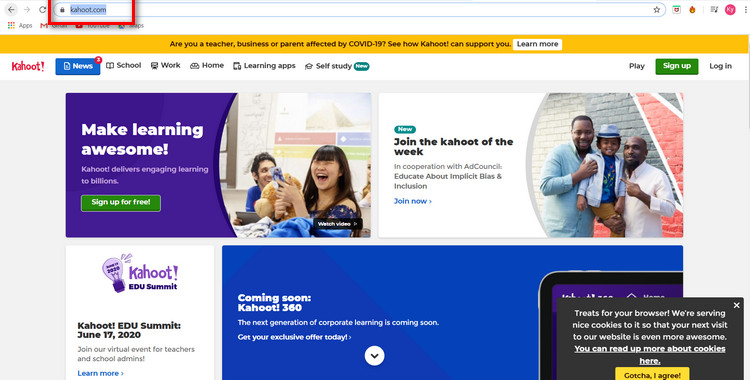The height and width of the screenshot is (380, 750).
Task: Open the Home menu item
Action: (207, 66)
